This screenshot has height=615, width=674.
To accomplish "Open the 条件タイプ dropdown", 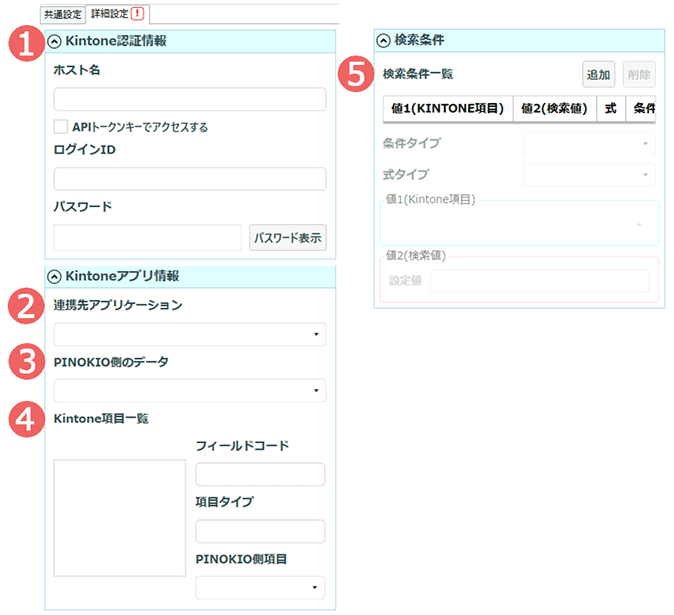I will click(589, 144).
